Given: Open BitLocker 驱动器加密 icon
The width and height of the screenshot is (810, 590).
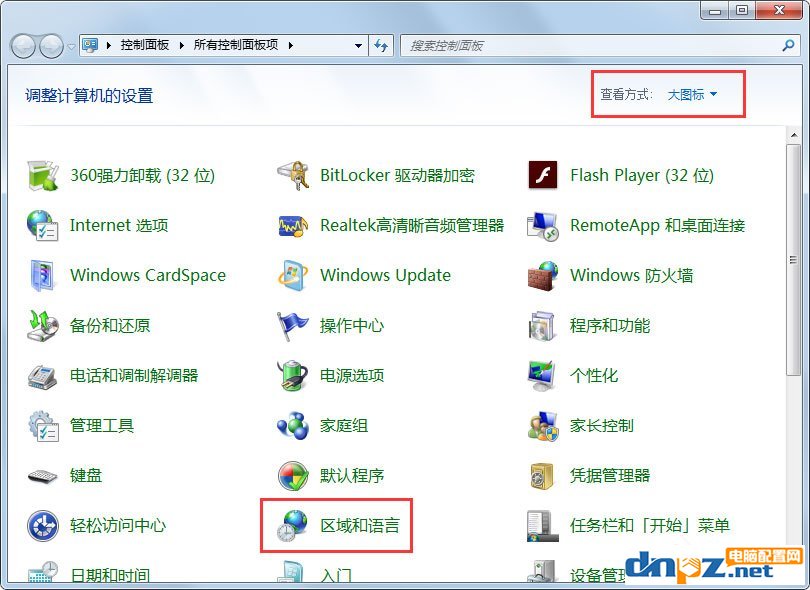Looking at the screenshot, I should tap(293, 176).
